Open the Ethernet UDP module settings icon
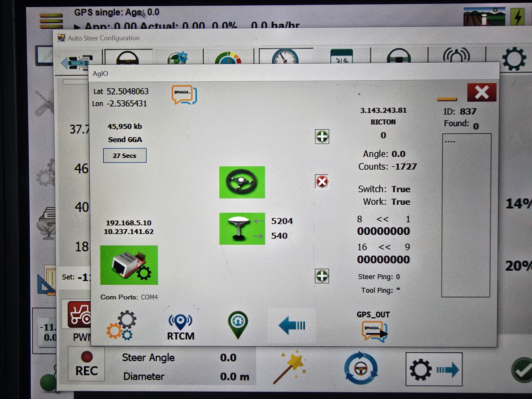 tap(129, 265)
